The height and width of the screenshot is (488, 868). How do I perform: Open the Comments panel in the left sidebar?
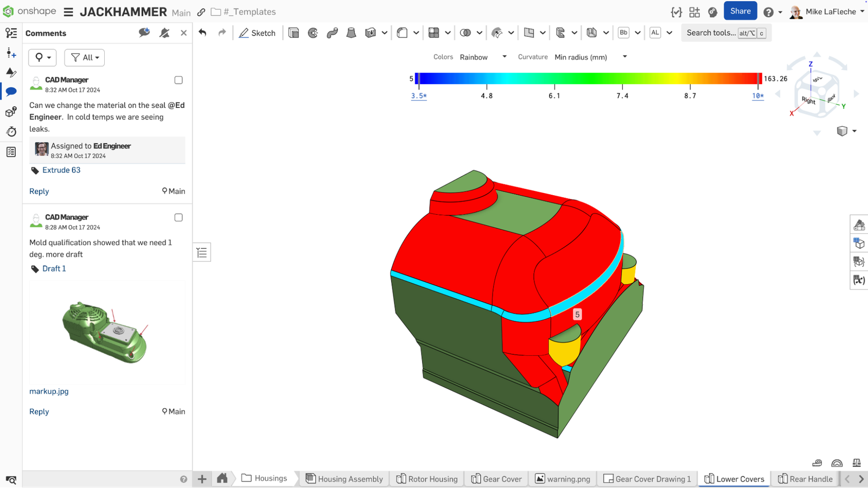(11, 91)
